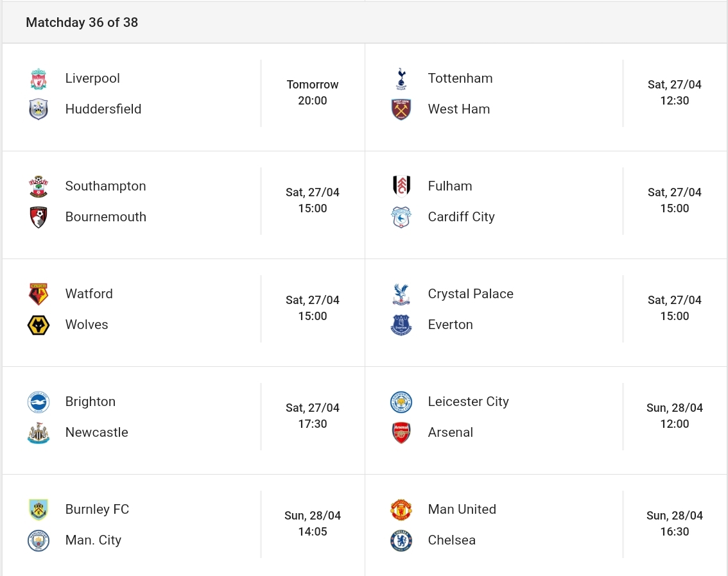Select the Everton team name

pyautogui.click(x=450, y=325)
